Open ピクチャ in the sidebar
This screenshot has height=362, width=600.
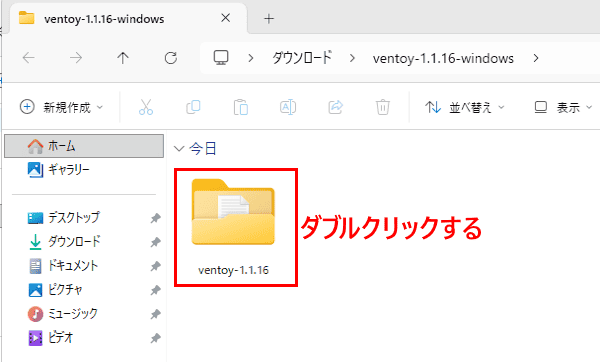55,290
